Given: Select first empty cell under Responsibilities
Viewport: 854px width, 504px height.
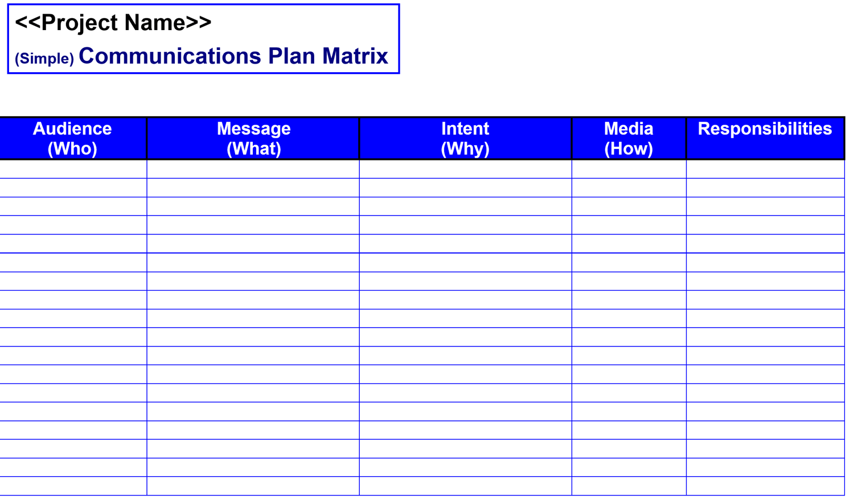Looking at the screenshot, I should click(765, 169).
